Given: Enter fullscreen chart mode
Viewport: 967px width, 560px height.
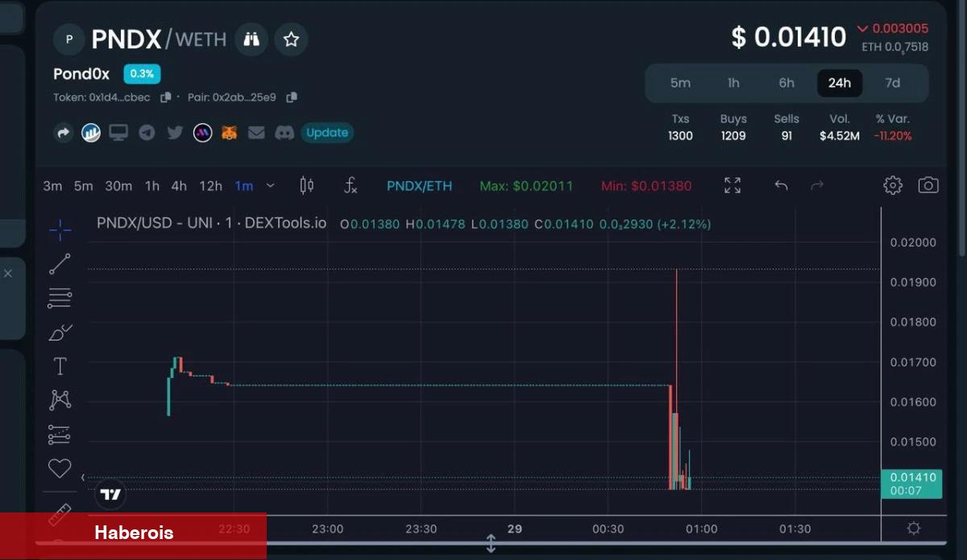Looking at the screenshot, I should [733, 185].
